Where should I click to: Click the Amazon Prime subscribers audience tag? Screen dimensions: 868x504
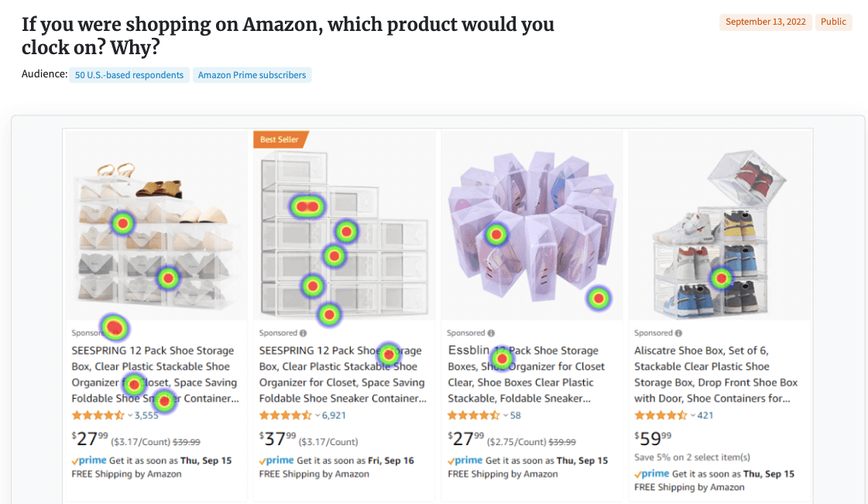tap(252, 75)
